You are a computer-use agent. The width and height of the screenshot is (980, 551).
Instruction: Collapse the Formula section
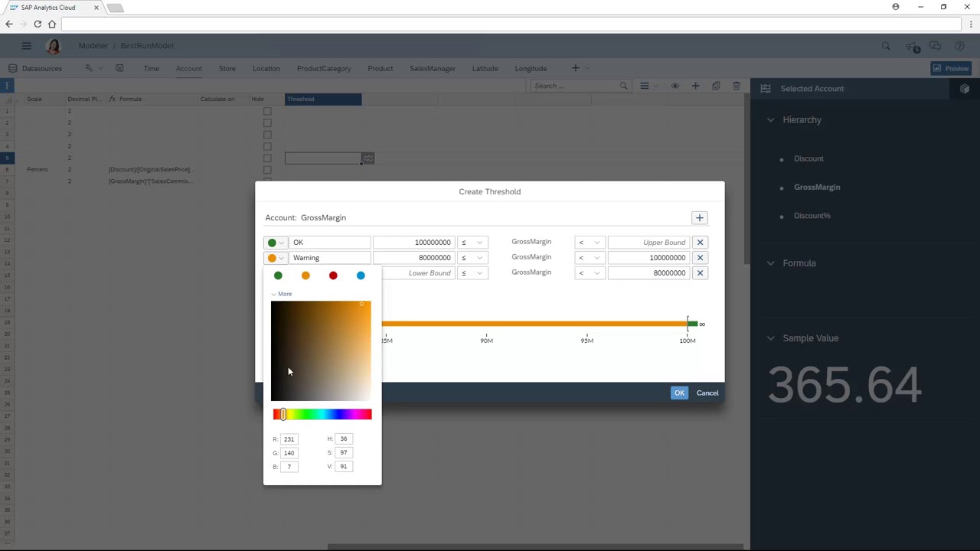[x=771, y=263]
